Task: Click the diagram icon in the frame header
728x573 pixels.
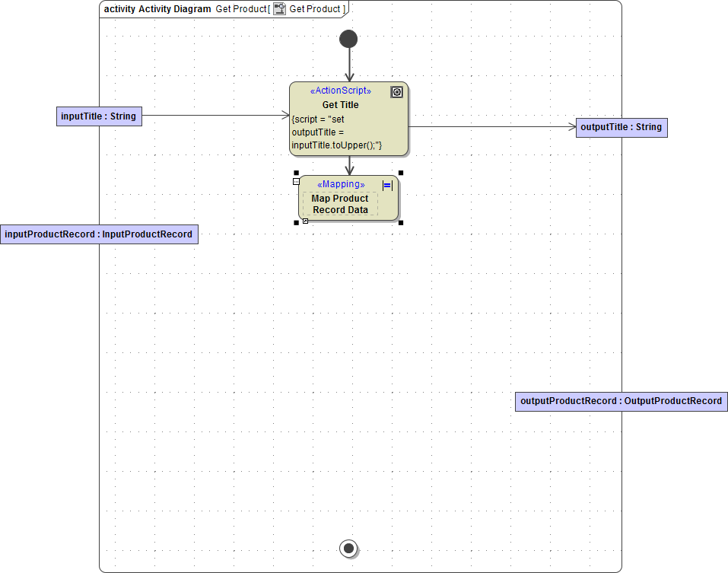Action: point(279,8)
